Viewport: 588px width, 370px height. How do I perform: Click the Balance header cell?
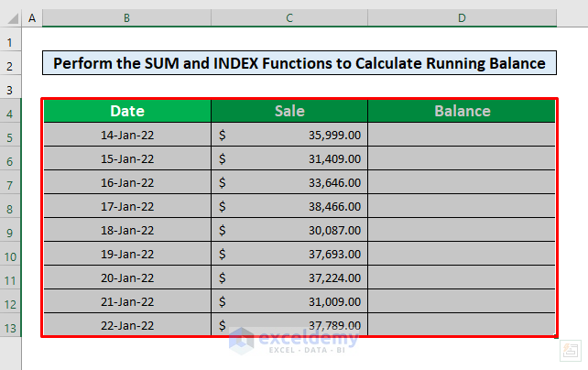tap(463, 112)
